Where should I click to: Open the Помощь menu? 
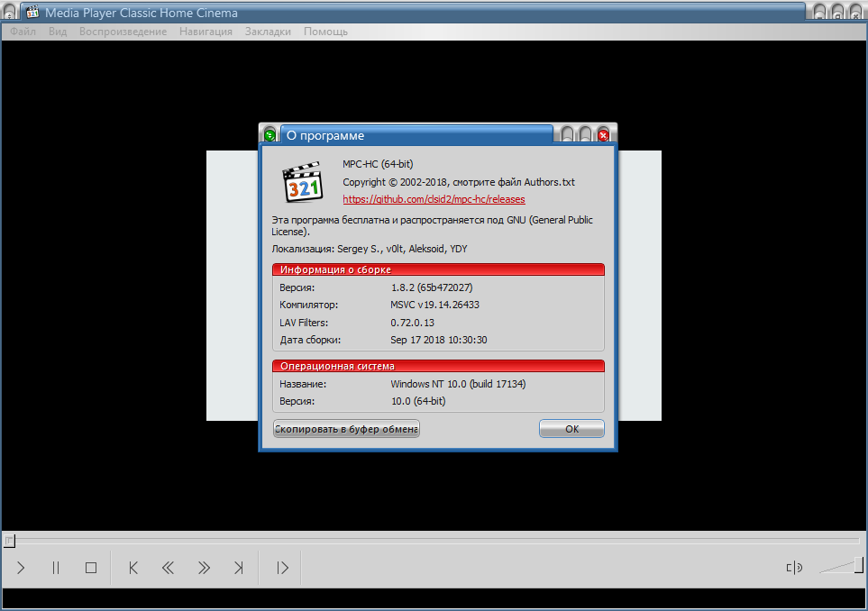coord(325,32)
